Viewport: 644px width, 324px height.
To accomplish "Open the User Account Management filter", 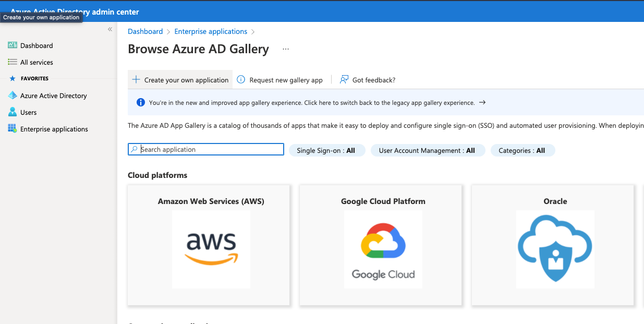I will tap(427, 150).
